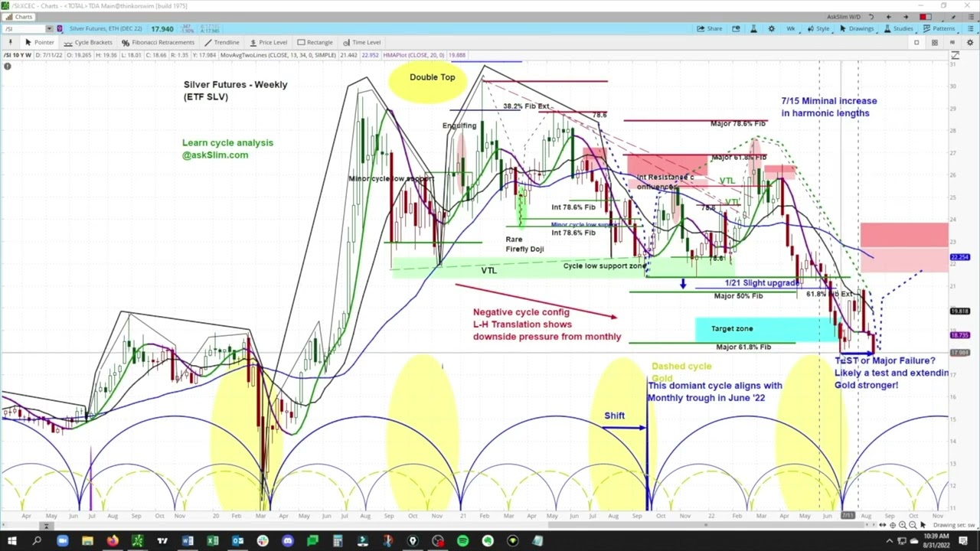Switch to single chart layout icon

click(916, 42)
